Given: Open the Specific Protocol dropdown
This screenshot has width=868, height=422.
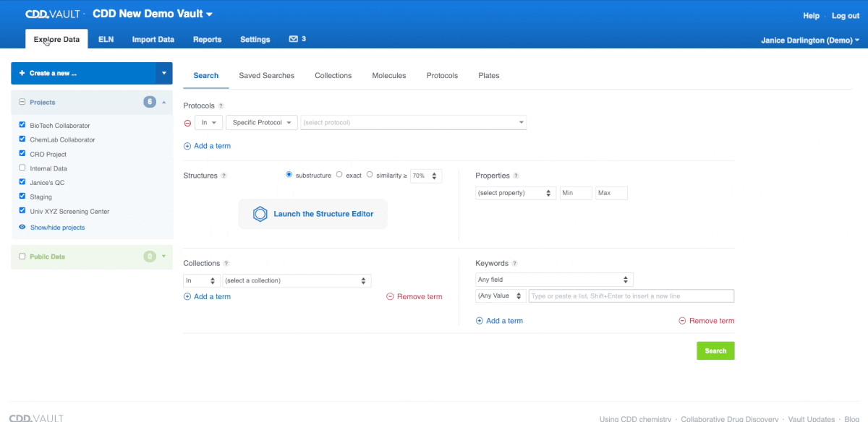Looking at the screenshot, I should [x=261, y=122].
